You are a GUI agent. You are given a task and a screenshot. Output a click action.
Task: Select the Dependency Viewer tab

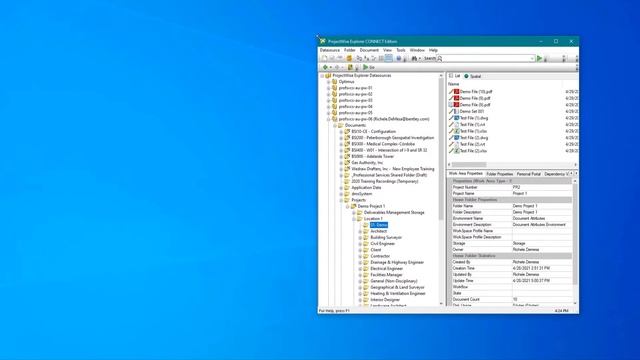point(556,174)
